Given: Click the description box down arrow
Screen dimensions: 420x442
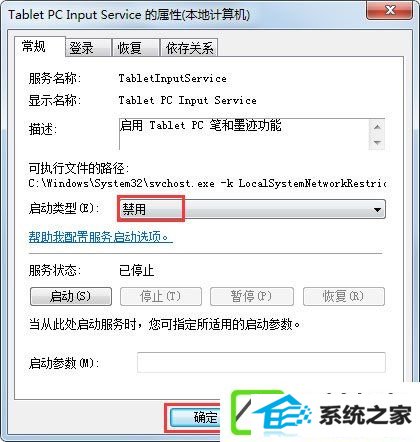Looking at the screenshot, I should (x=377, y=142).
